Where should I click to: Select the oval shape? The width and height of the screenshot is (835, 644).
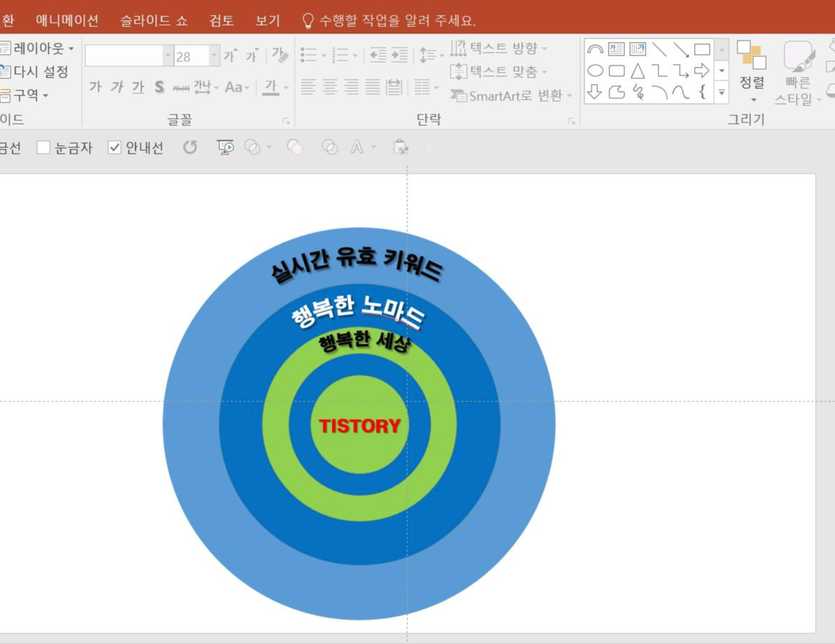coord(595,70)
